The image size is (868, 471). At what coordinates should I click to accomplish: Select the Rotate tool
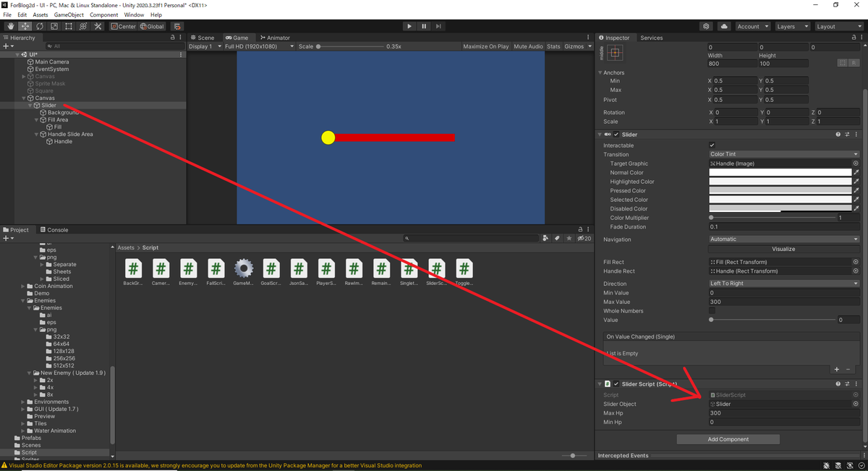(x=39, y=26)
